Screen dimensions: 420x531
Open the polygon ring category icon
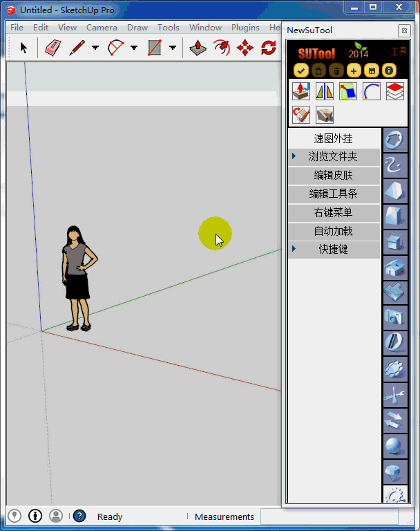point(395,140)
